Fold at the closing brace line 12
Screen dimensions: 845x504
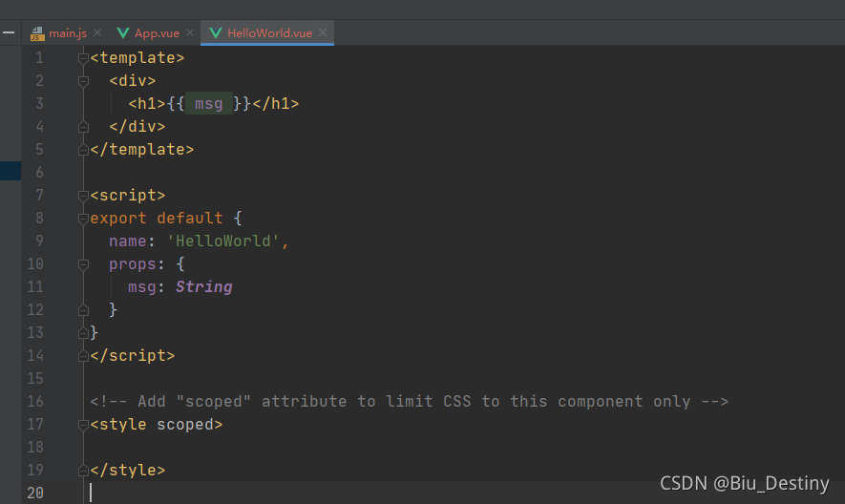tap(83, 310)
